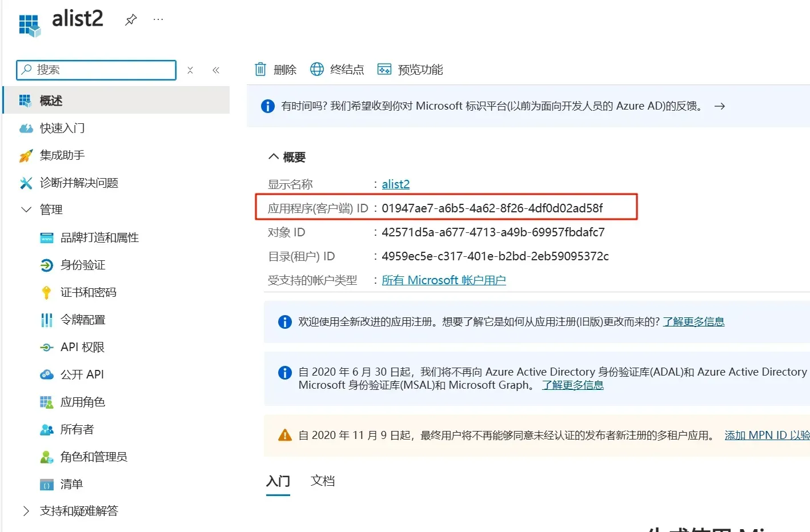Click the 快速入门 cloud icon
The height and width of the screenshot is (532, 810).
[26, 128]
